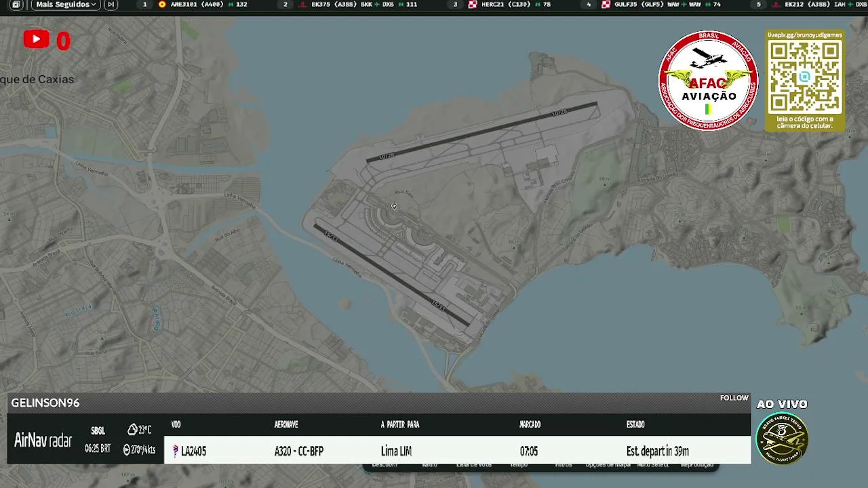The image size is (868, 488).
Task: Click the skip-forward icon beside Mais Seguidos
Action: pos(111,5)
